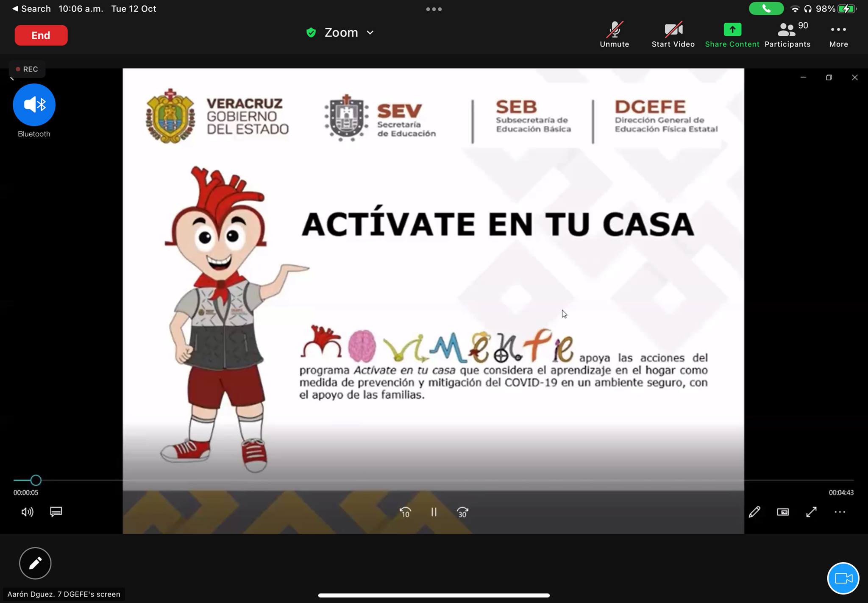Start Video in the Zoom toolbar
868x603 pixels.
(673, 34)
